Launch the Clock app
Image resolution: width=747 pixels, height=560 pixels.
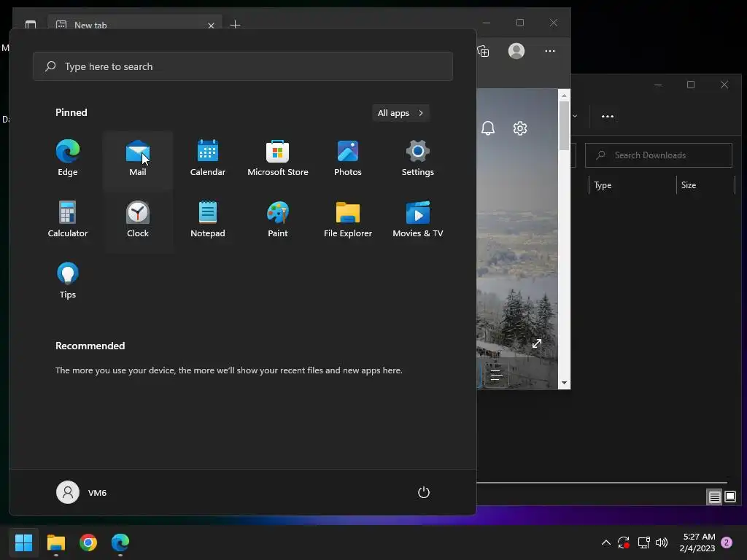coord(138,219)
